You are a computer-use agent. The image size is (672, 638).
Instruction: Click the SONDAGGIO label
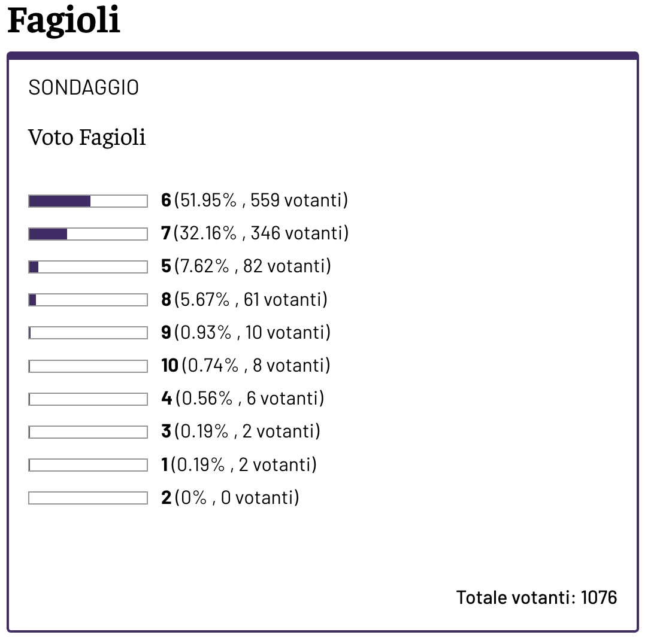point(84,88)
